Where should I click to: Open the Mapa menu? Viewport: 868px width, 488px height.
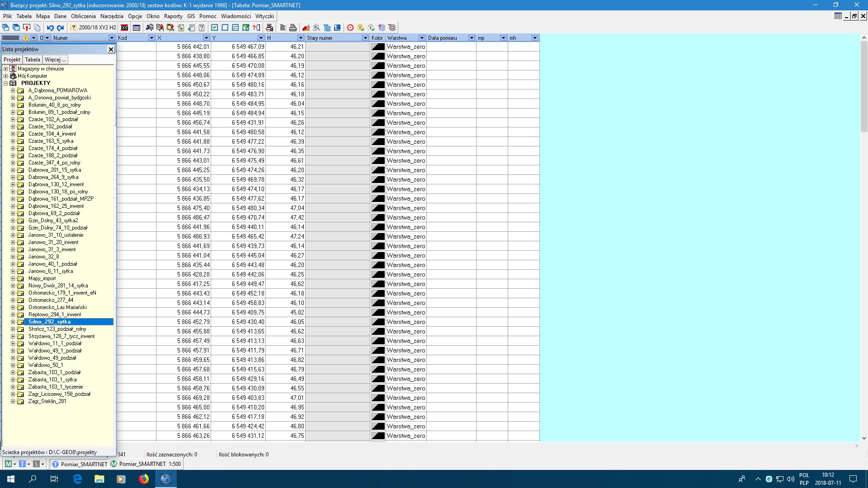(43, 16)
